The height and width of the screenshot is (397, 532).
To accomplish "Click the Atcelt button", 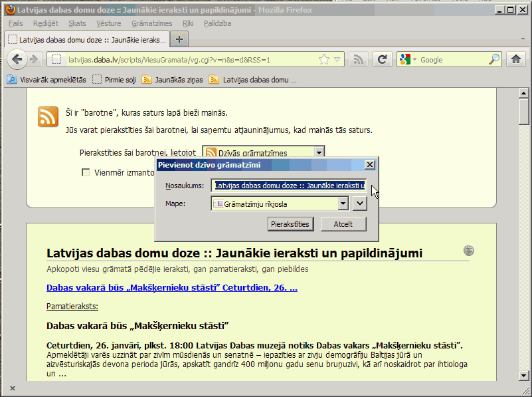I will pyautogui.click(x=343, y=224).
